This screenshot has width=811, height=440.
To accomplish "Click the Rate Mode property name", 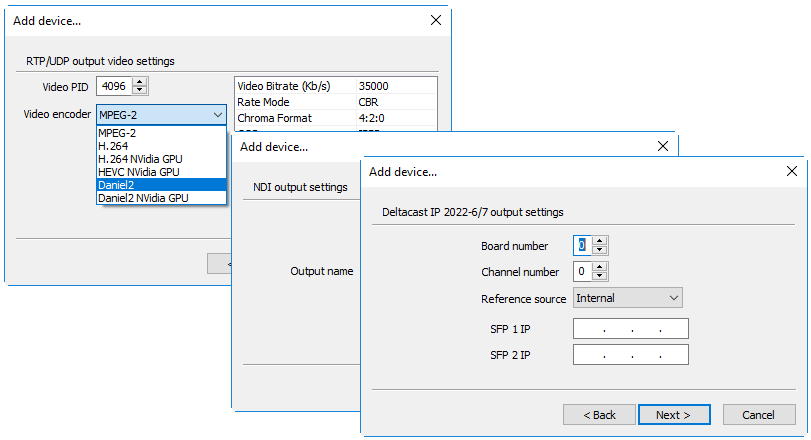I will (x=263, y=102).
